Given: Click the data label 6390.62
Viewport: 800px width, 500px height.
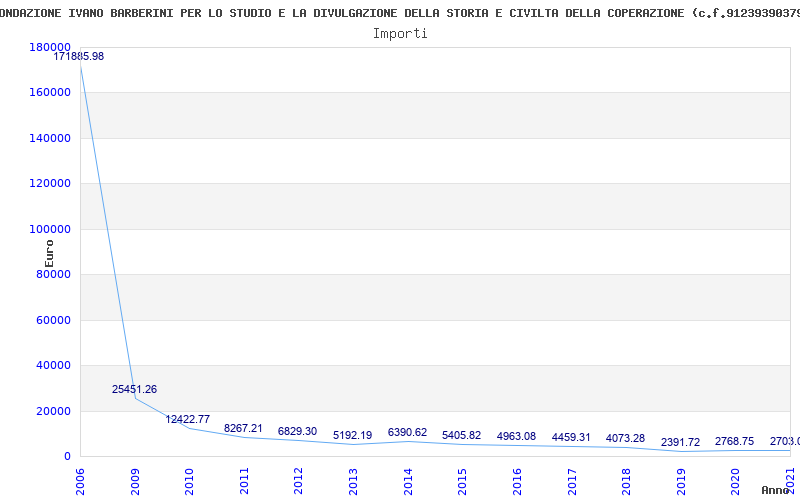Looking at the screenshot, I should pyautogui.click(x=407, y=432).
